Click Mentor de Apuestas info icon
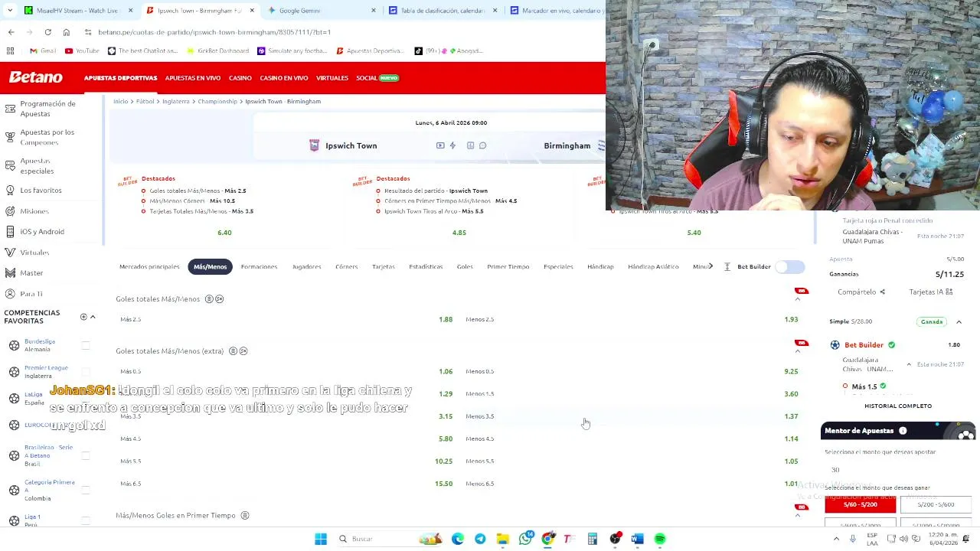 pyautogui.click(x=903, y=431)
